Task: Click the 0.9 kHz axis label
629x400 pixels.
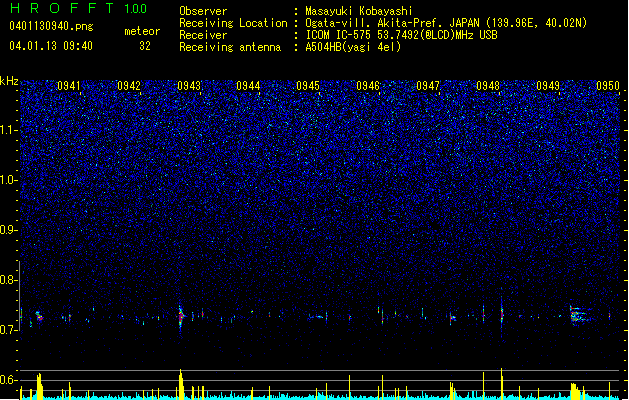Action: tap(9, 230)
